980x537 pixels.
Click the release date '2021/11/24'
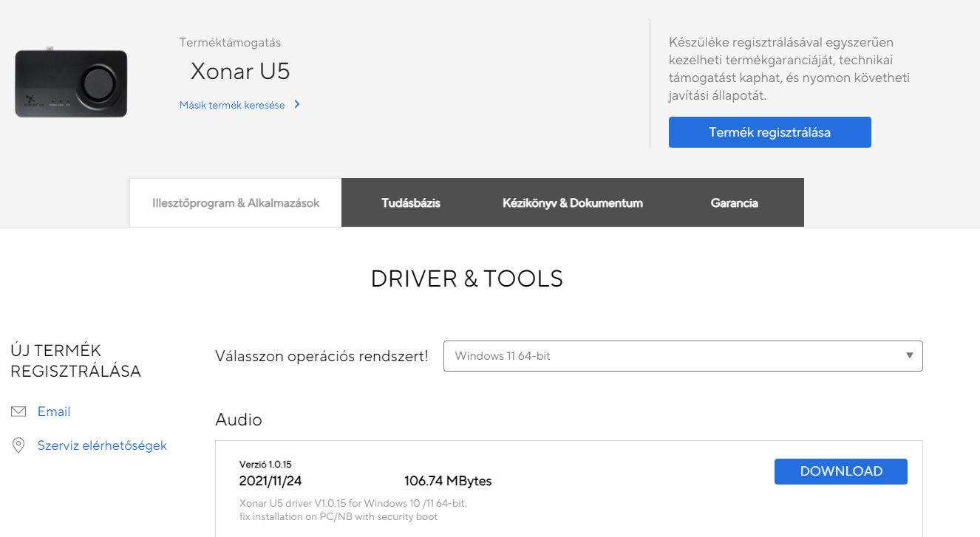point(270,481)
